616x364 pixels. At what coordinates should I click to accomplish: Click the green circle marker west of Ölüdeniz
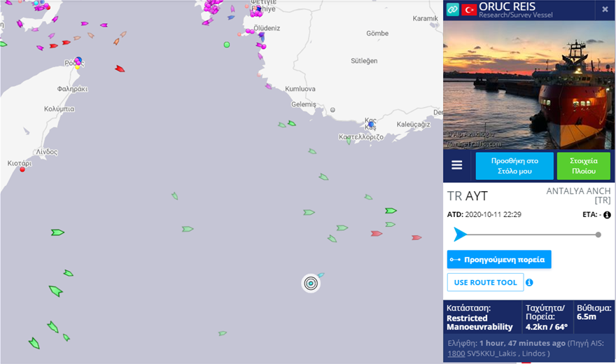tap(226, 45)
